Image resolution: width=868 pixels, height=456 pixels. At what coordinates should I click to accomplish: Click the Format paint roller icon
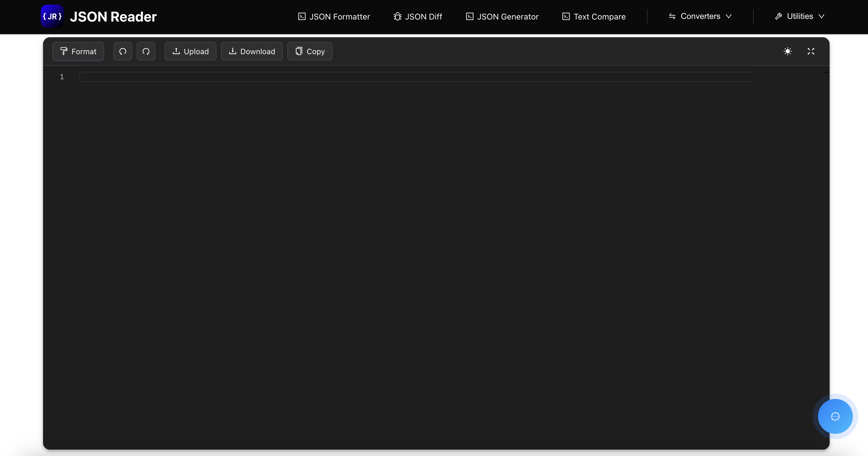pyautogui.click(x=64, y=51)
